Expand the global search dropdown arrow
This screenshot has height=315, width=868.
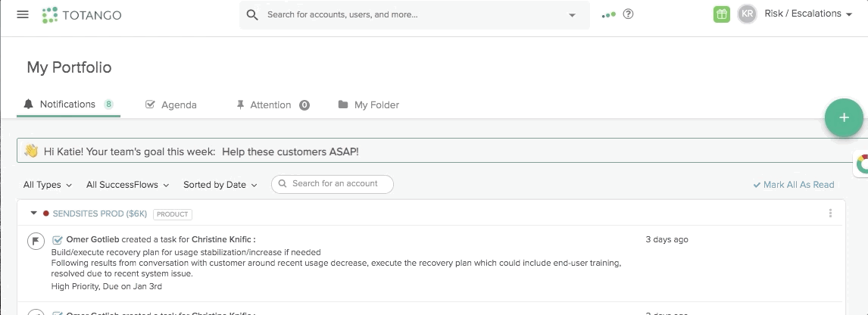573,15
